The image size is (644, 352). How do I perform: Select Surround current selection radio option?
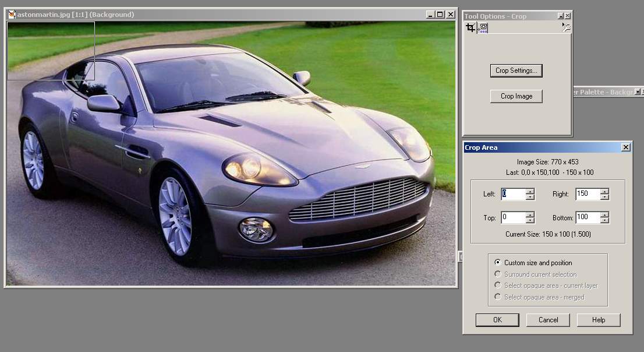coord(536,274)
